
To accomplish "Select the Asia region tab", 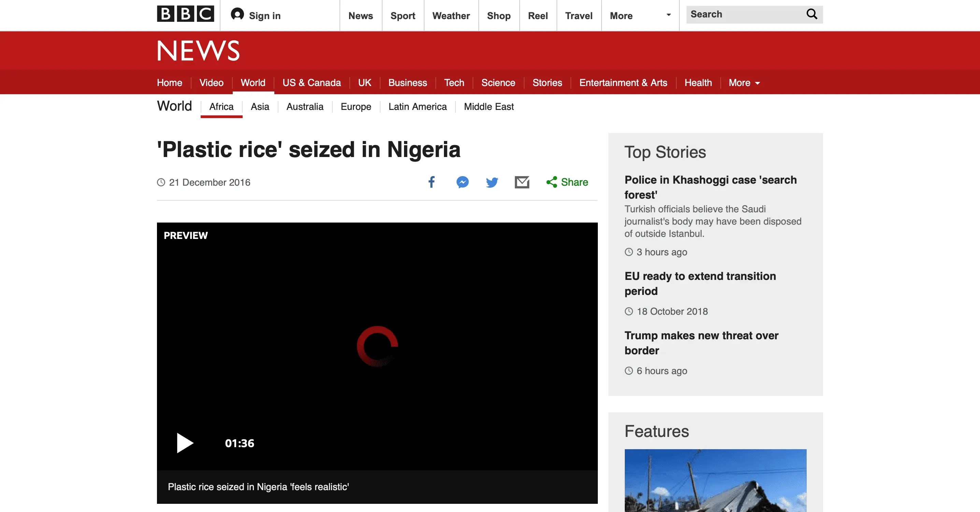I will [259, 106].
